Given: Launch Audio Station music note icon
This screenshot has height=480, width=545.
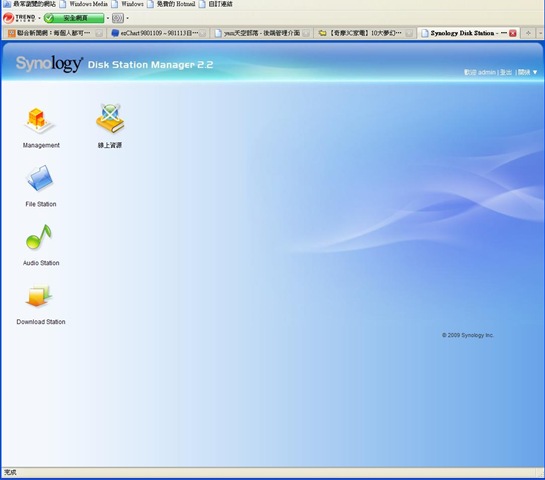Looking at the screenshot, I should (39, 237).
